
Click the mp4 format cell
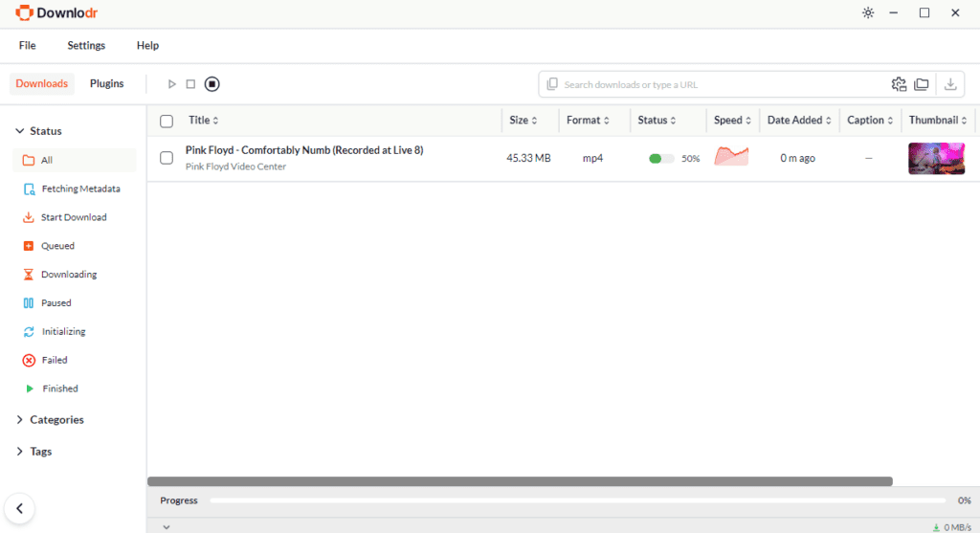coord(592,158)
